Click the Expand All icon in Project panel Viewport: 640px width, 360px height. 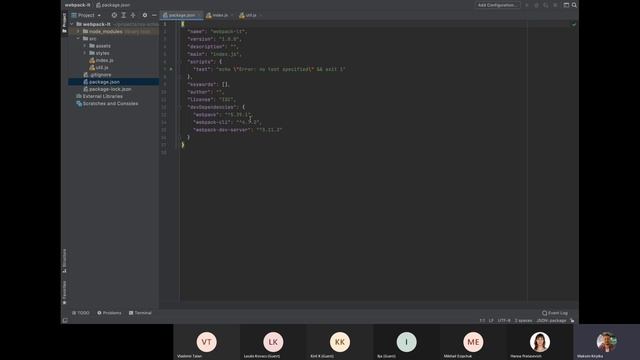click(124, 15)
